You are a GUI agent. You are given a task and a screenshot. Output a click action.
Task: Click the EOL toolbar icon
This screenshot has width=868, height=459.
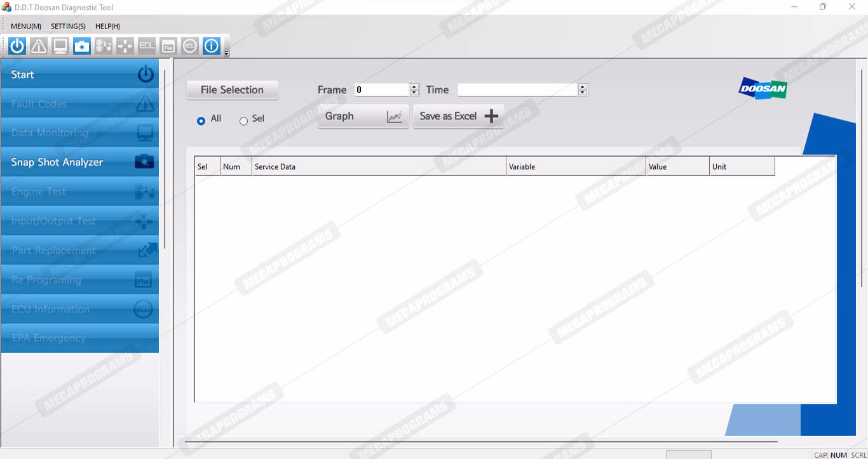(x=147, y=46)
